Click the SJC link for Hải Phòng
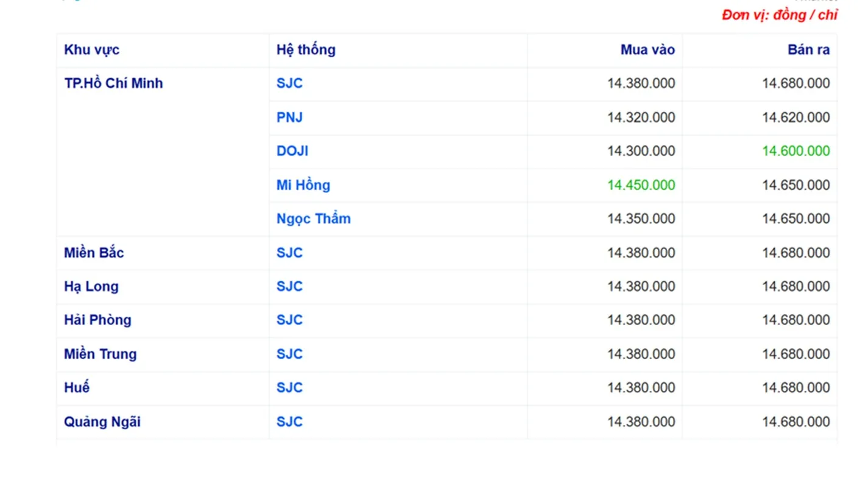 (289, 320)
